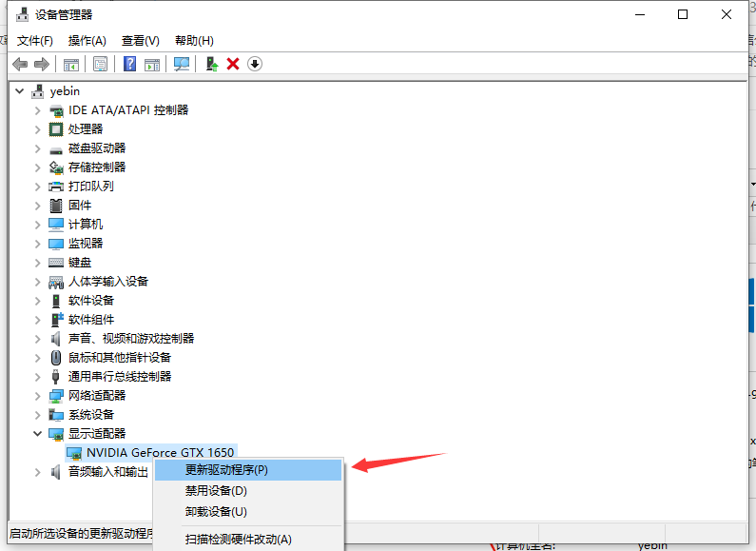756x551 pixels.
Task: Click the Properties toolbar icon
Action: point(100,64)
